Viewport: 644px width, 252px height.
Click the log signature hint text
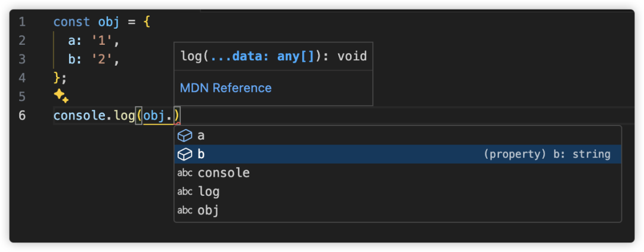273,57
